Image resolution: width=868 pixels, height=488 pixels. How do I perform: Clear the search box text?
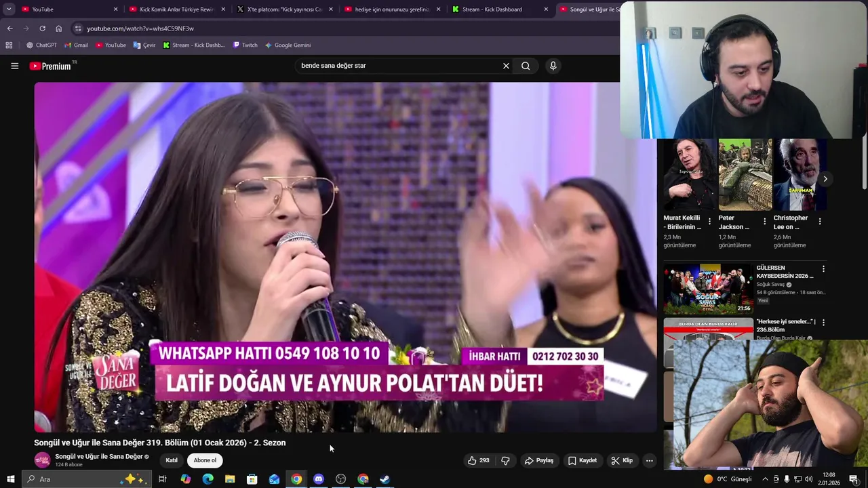(x=506, y=66)
